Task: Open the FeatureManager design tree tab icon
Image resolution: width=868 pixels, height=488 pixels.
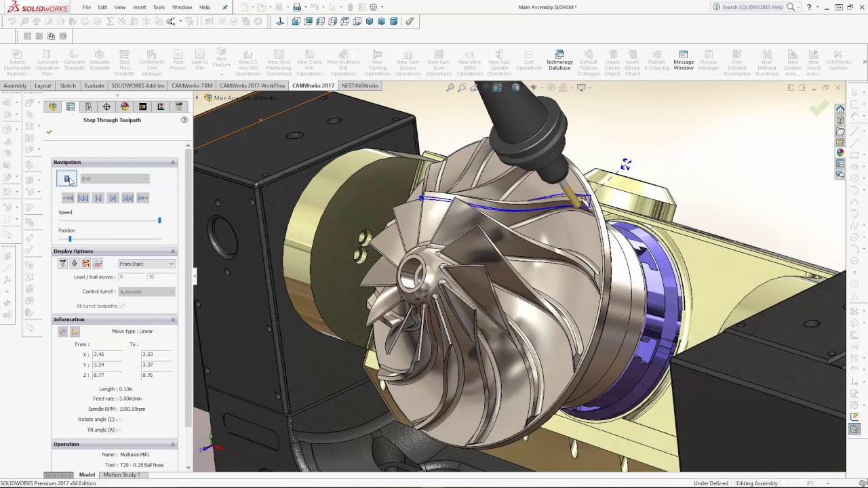Action: click(53, 106)
